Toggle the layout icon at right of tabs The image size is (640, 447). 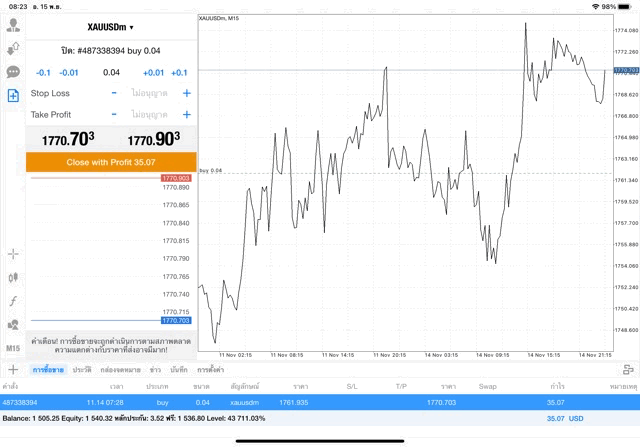(x=628, y=369)
